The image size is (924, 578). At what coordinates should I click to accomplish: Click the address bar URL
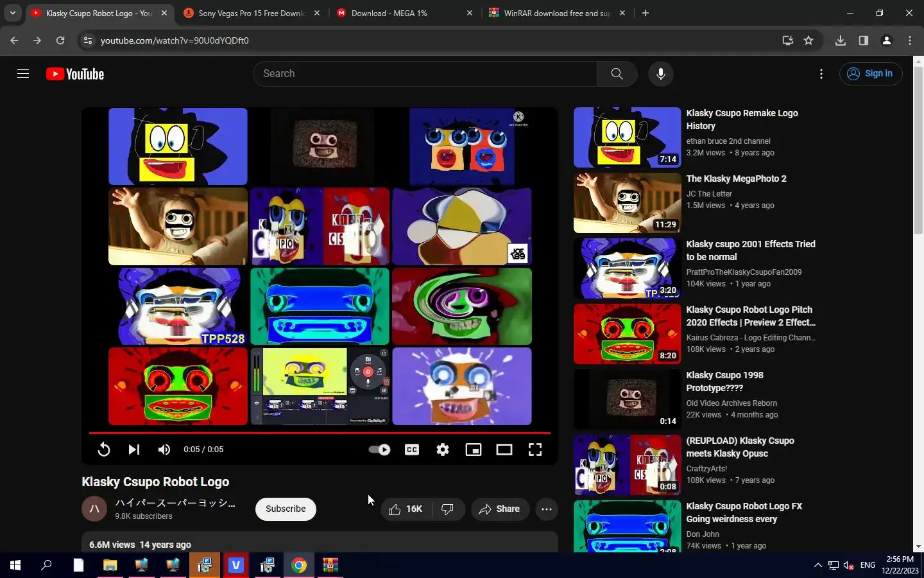click(175, 40)
